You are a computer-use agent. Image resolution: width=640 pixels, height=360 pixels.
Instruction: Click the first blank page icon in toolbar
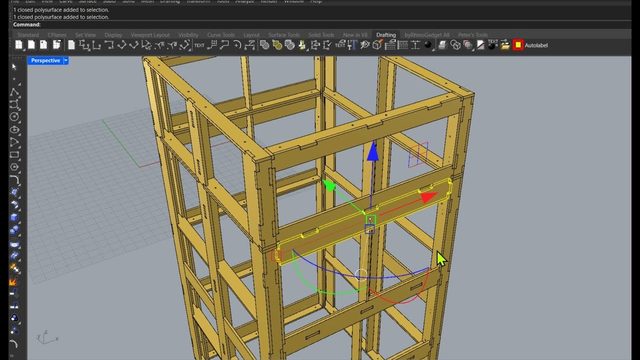click(x=19, y=45)
